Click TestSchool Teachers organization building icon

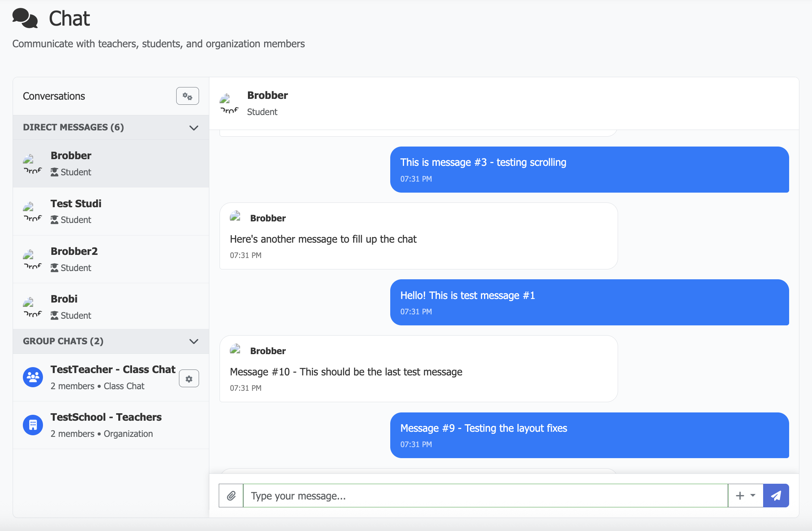(x=33, y=425)
